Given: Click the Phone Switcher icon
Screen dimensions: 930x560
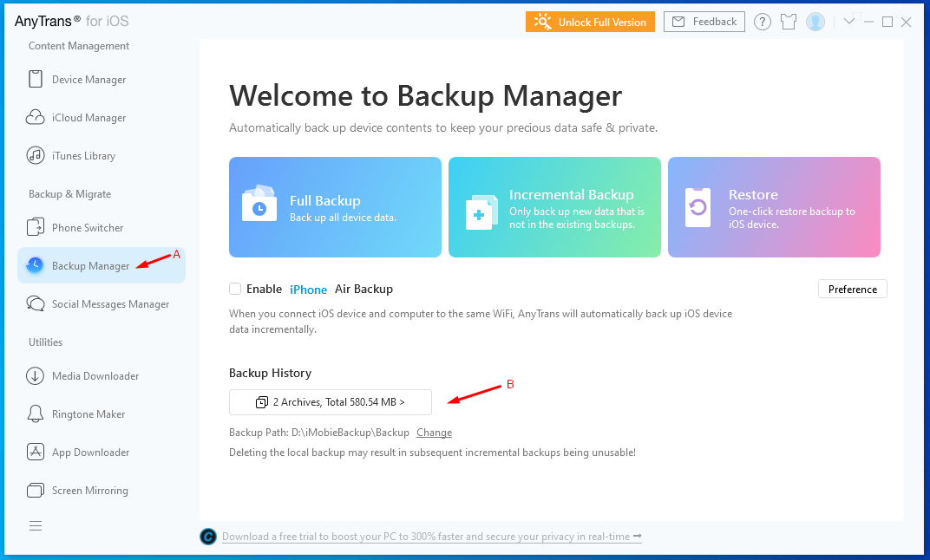Looking at the screenshot, I should (x=36, y=227).
